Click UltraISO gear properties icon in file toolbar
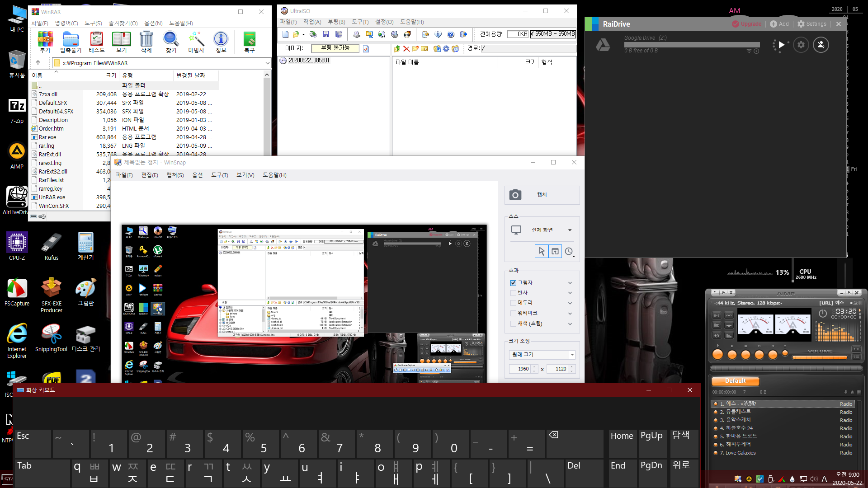 (446, 49)
